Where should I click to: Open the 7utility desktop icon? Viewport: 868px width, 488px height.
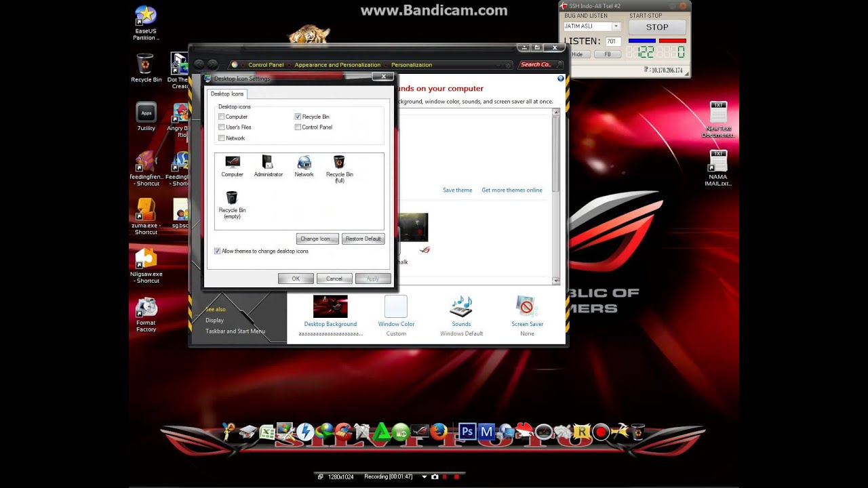tap(146, 117)
